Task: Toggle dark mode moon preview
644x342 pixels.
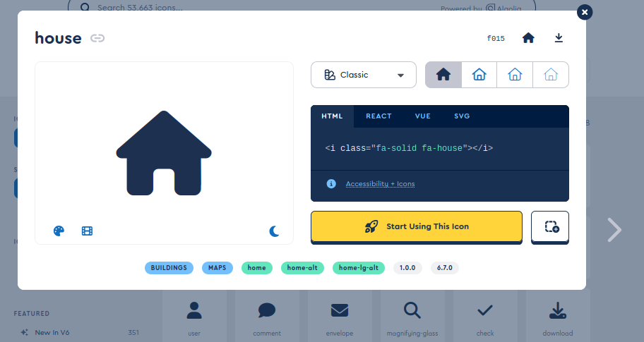Action: tap(274, 231)
